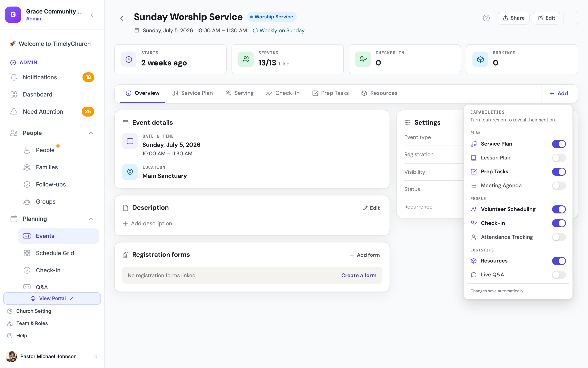
Task: Click the Checked In card icon
Action: coord(363,59)
